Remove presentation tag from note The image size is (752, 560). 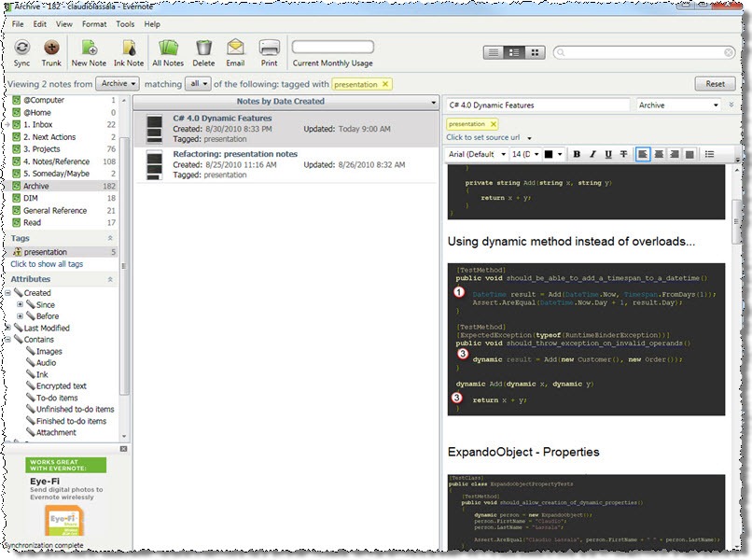[493, 124]
